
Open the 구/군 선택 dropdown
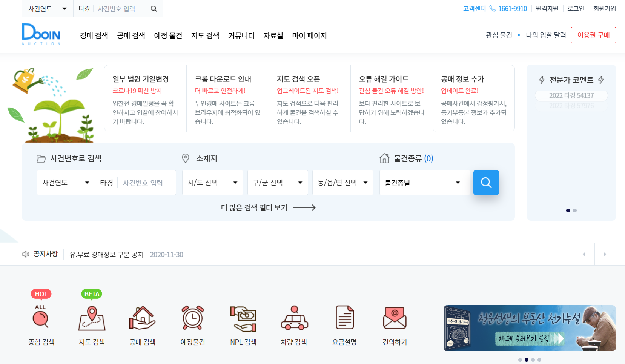point(278,183)
